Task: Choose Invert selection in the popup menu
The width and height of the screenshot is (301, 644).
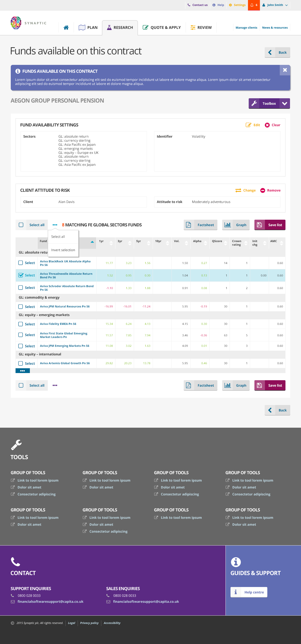Action: [63, 250]
